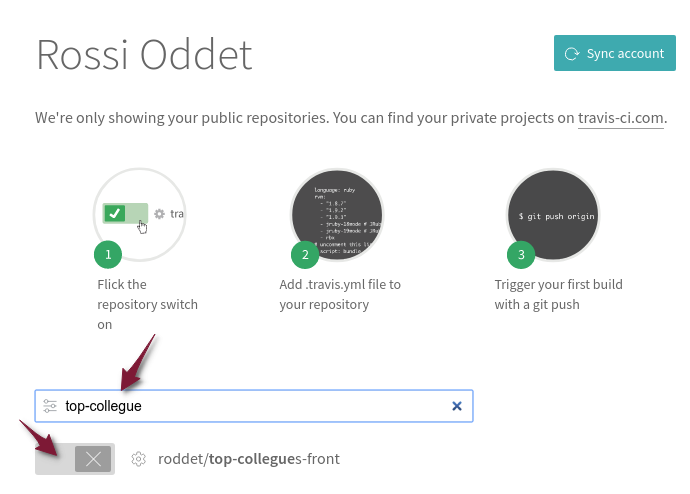Click "Add .travis.yml file" step description
This screenshot has width=690, height=494.
[x=339, y=294]
